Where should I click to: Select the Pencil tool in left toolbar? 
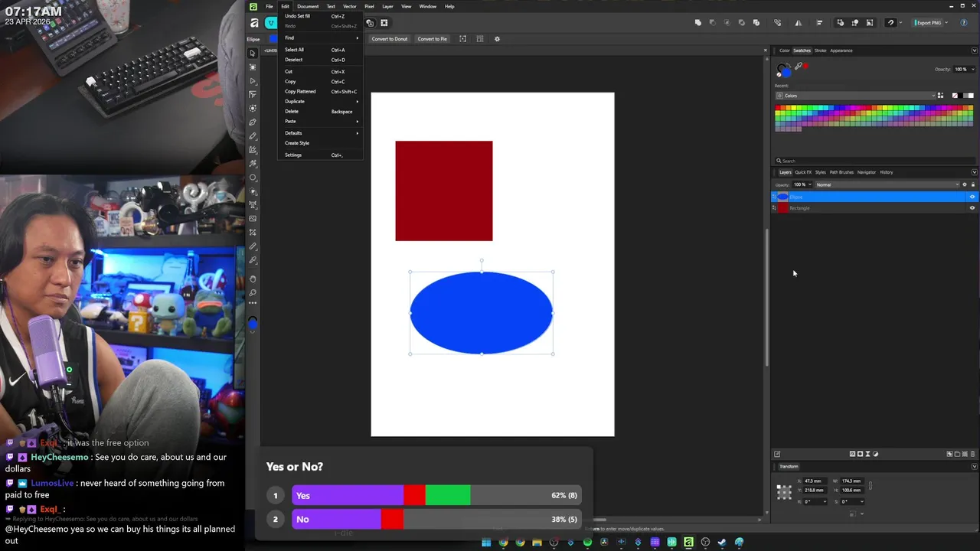pyautogui.click(x=253, y=136)
